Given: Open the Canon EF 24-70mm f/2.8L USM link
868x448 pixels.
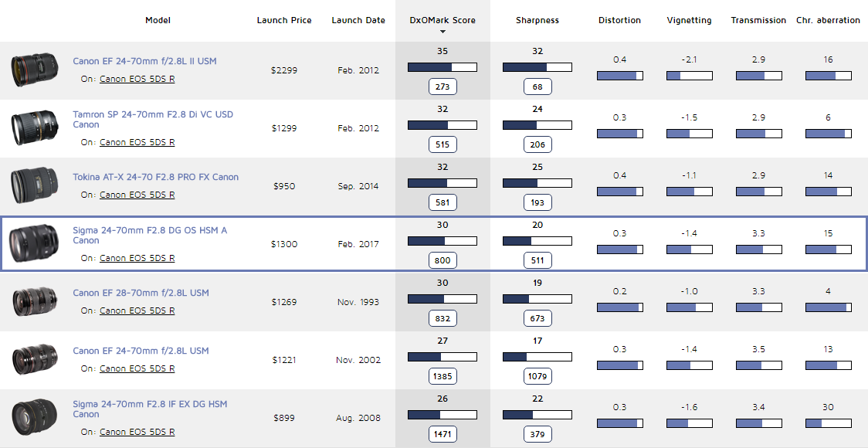Looking at the screenshot, I should [x=141, y=351].
